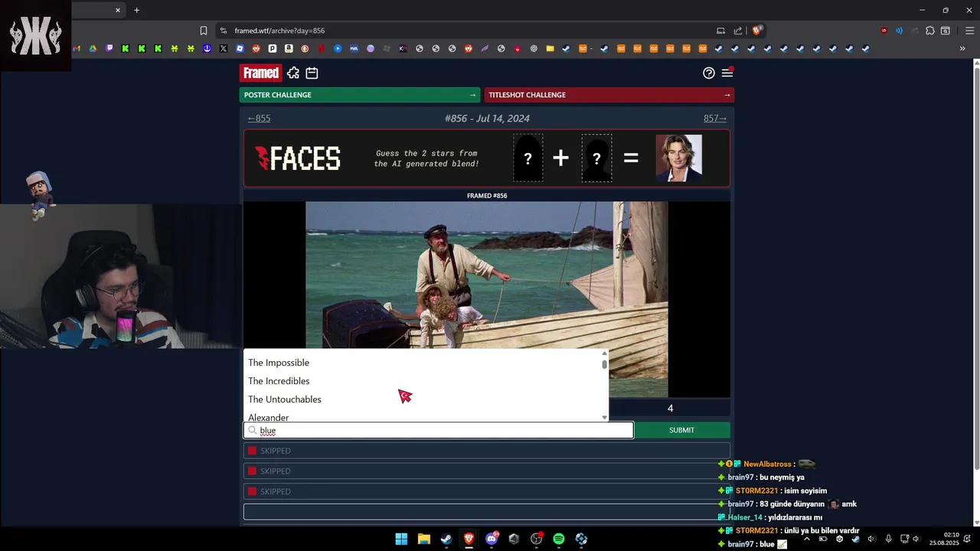Close the current browser tab
Screen dimensions: 980x551
(118, 10)
